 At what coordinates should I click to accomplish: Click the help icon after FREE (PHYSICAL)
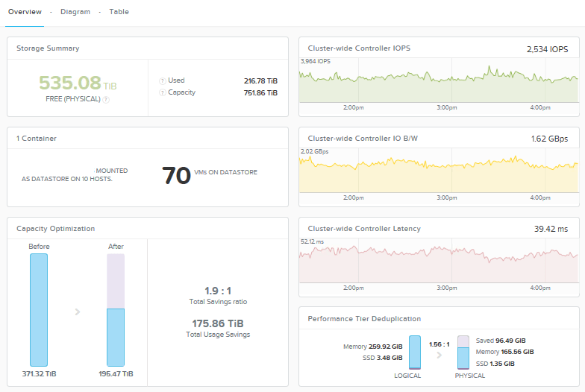(106, 100)
